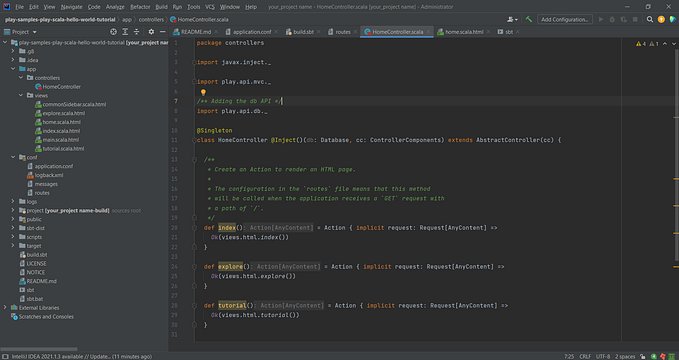Viewport: 679px width, 360px height.
Task: Switch to the application.conf tab
Action: tap(252, 32)
